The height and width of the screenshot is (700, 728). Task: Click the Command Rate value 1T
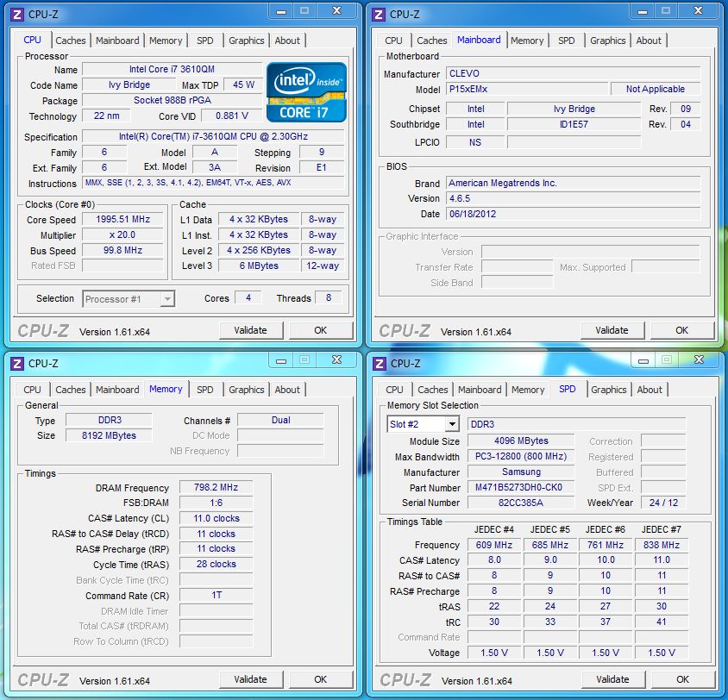point(216,595)
